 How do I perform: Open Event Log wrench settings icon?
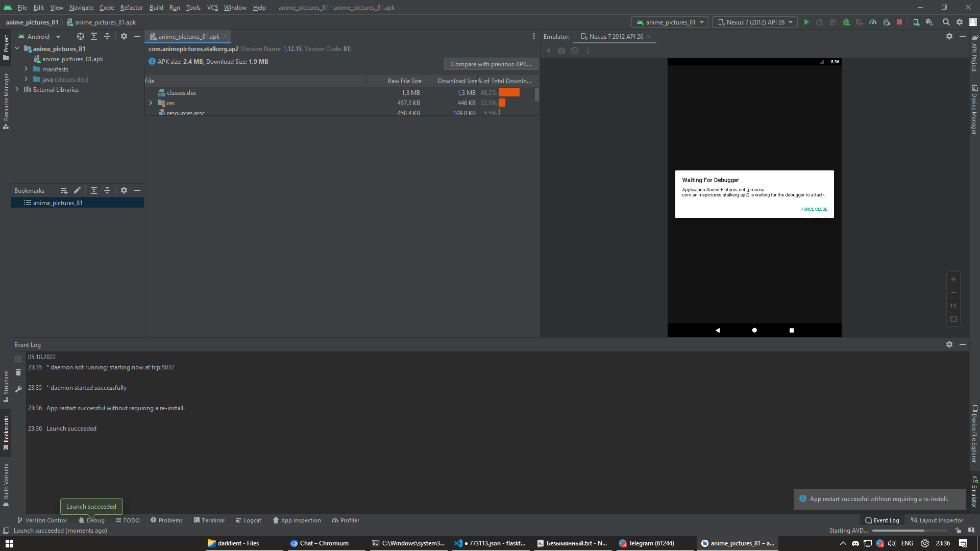pyautogui.click(x=18, y=389)
